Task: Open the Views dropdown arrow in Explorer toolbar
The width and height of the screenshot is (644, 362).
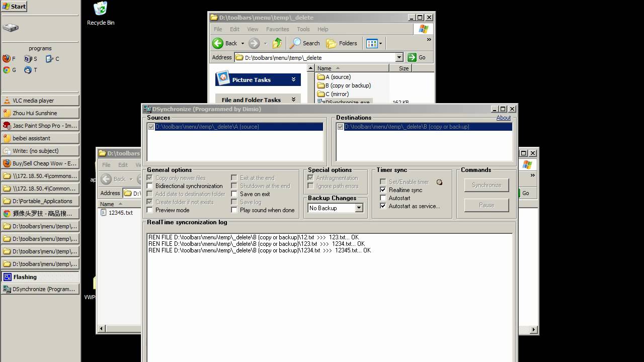Action: pos(381,43)
